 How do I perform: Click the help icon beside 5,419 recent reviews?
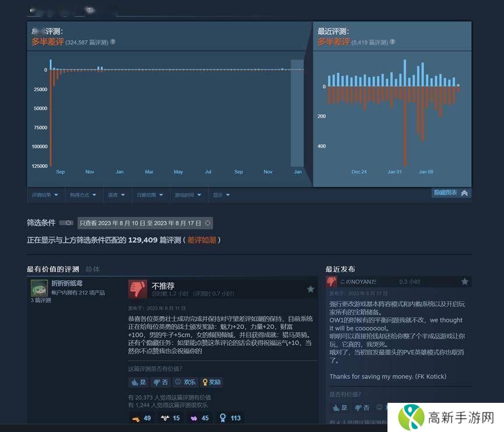pyautogui.click(x=392, y=42)
